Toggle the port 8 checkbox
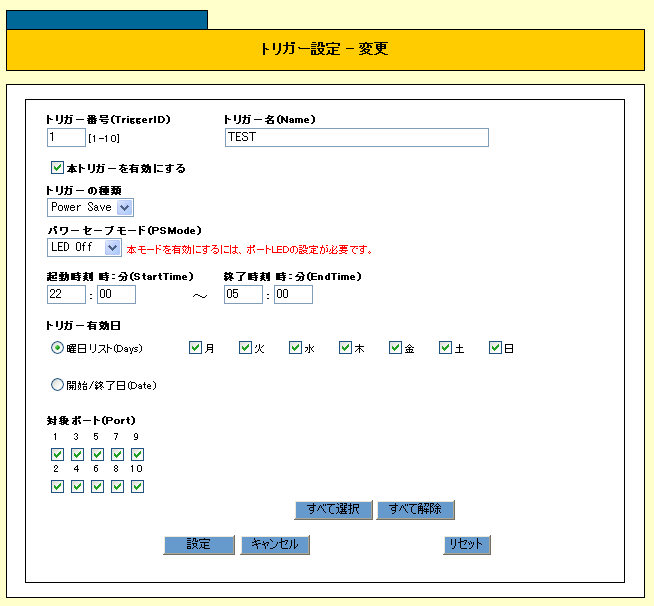The height and width of the screenshot is (606, 654). point(117,486)
